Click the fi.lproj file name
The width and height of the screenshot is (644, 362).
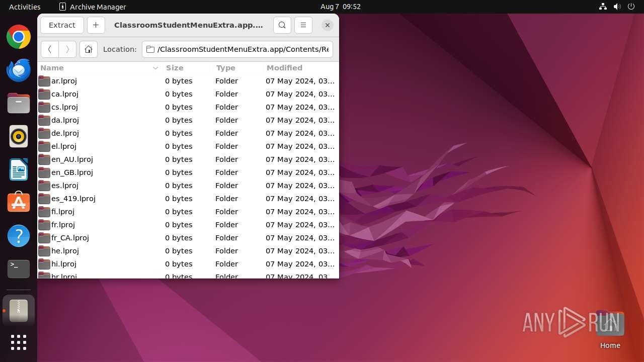63,212
